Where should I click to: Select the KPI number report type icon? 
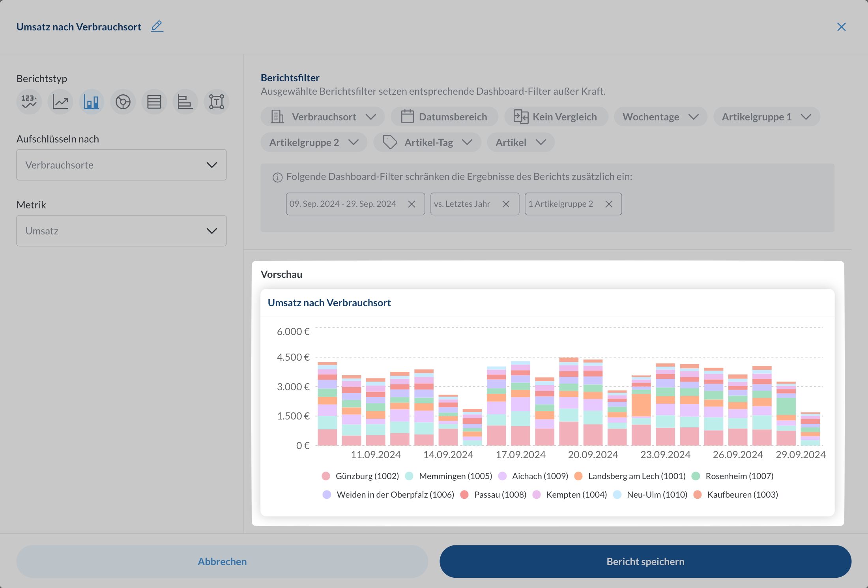pyautogui.click(x=29, y=102)
